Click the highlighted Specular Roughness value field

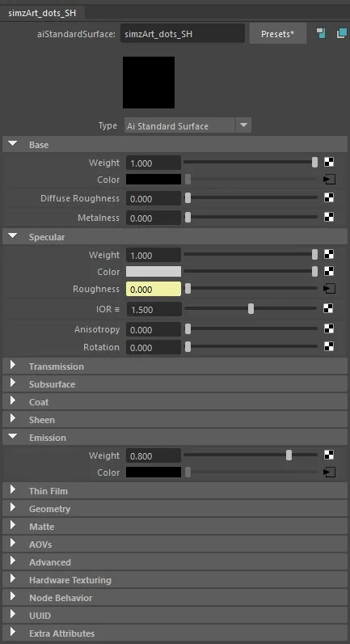click(154, 289)
